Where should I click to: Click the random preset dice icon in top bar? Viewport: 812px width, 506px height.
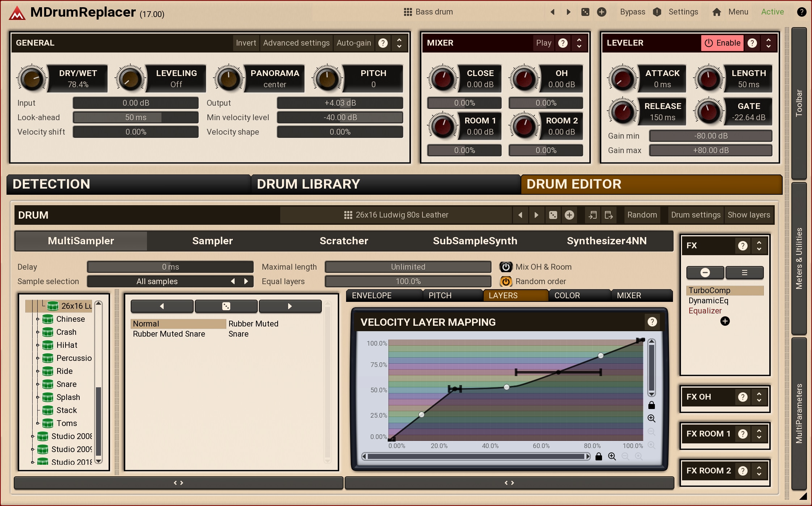585,12
